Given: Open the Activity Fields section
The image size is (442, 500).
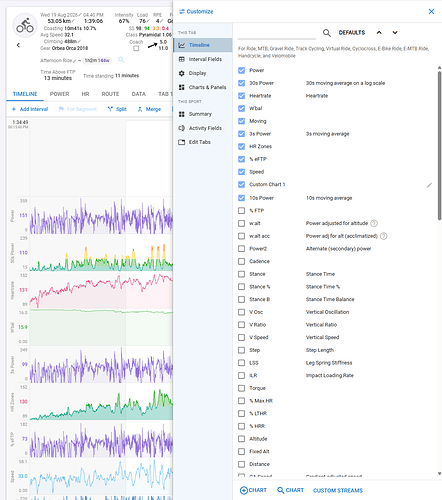Looking at the screenshot, I should click(203, 128).
